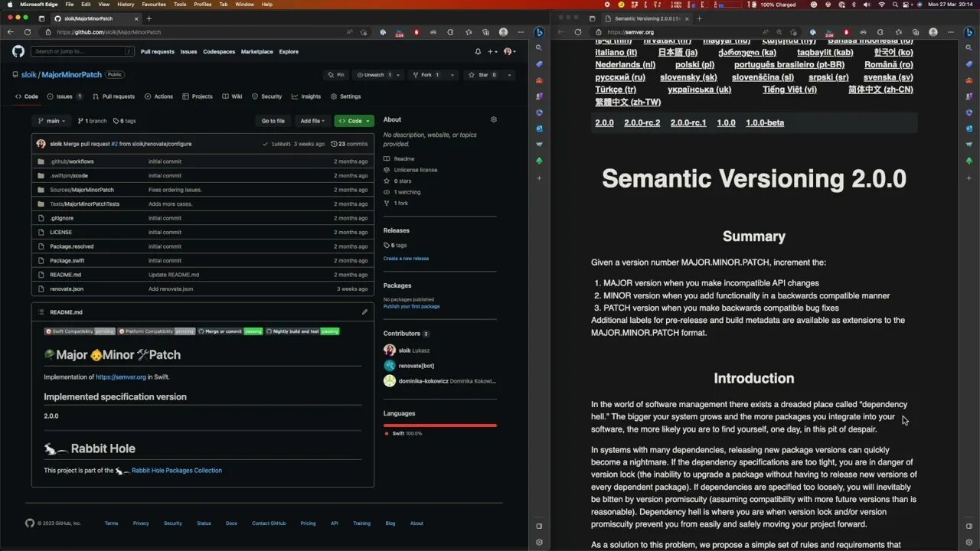View the 5 tags link near branch selector

pos(124,121)
